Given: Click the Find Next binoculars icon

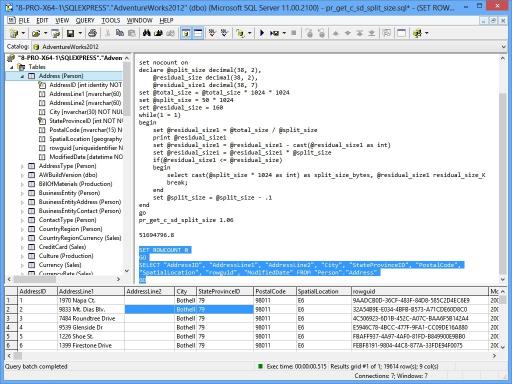Looking at the screenshot, I should 158,33.
